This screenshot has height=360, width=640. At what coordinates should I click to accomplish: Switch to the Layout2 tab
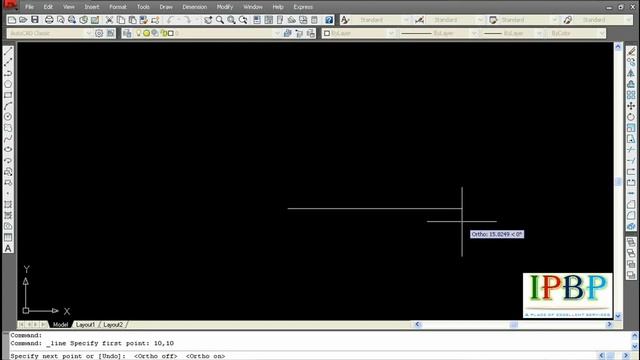(113, 325)
